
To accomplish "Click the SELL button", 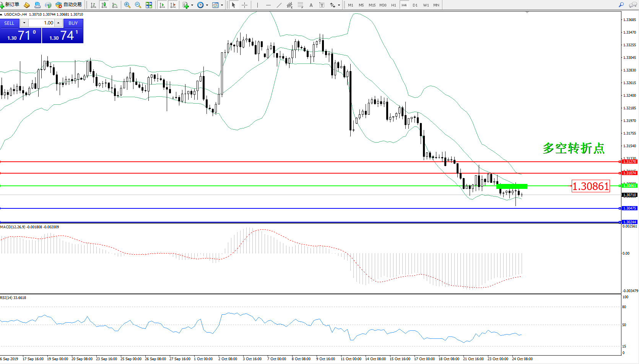I will [9, 23].
